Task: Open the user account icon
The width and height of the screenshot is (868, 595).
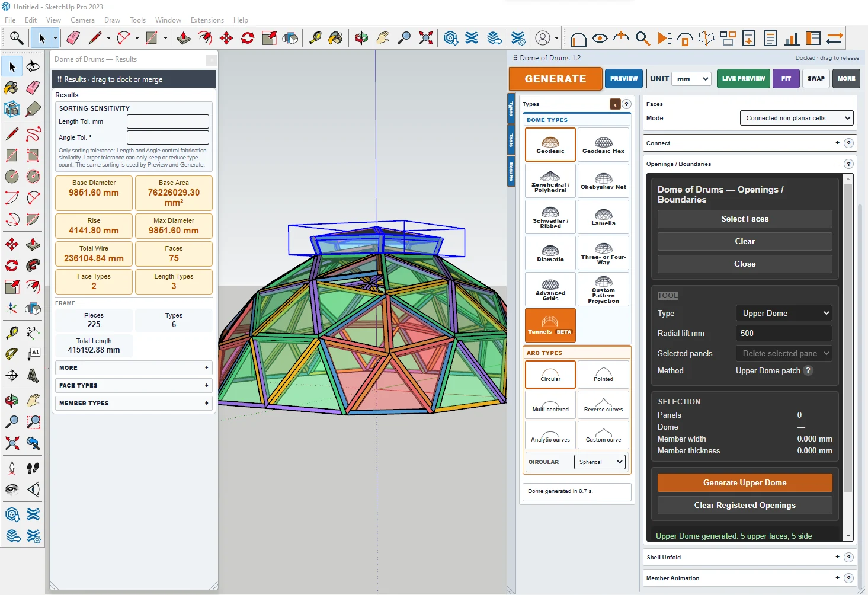Action: point(543,39)
